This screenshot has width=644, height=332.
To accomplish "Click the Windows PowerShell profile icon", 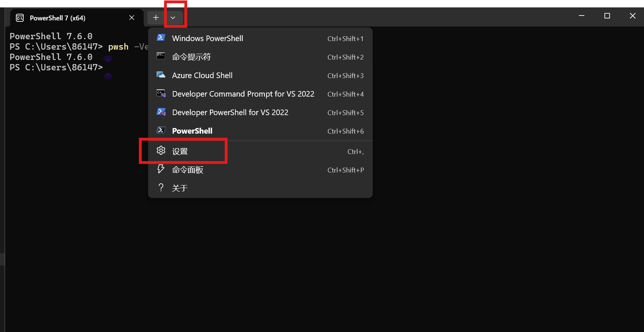I will pos(161,37).
